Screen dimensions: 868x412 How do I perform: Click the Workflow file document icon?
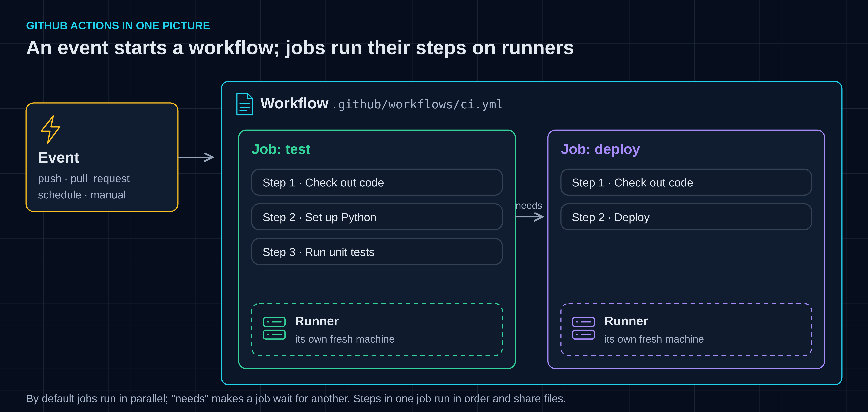point(245,104)
